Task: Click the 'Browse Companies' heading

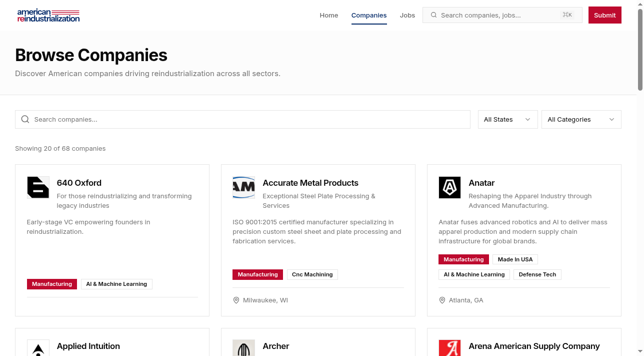Action: (x=91, y=55)
